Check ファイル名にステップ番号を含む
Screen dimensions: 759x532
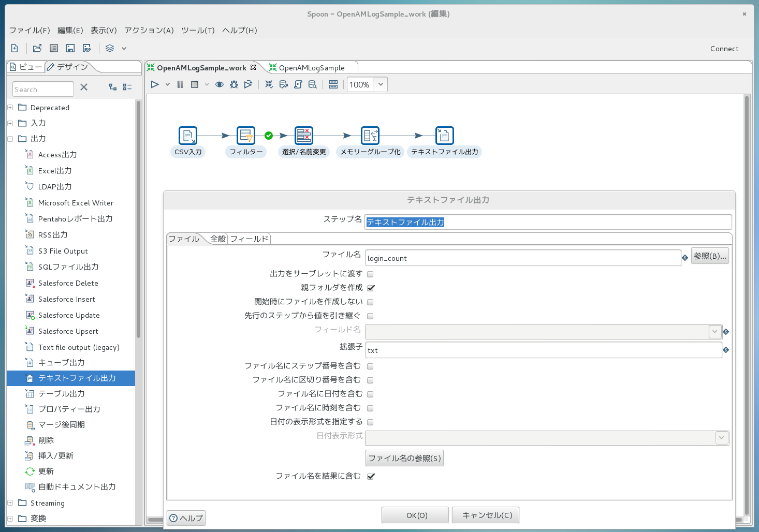pyautogui.click(x=370, y=366)
